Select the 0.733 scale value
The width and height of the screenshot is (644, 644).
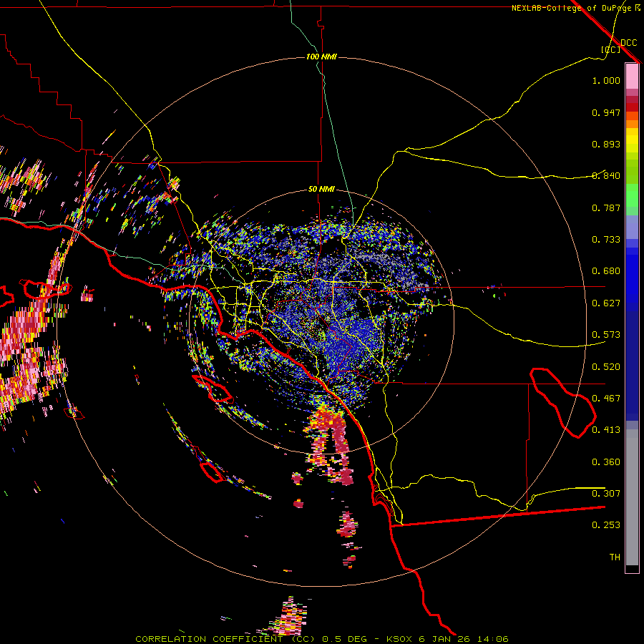pos(606,240)
